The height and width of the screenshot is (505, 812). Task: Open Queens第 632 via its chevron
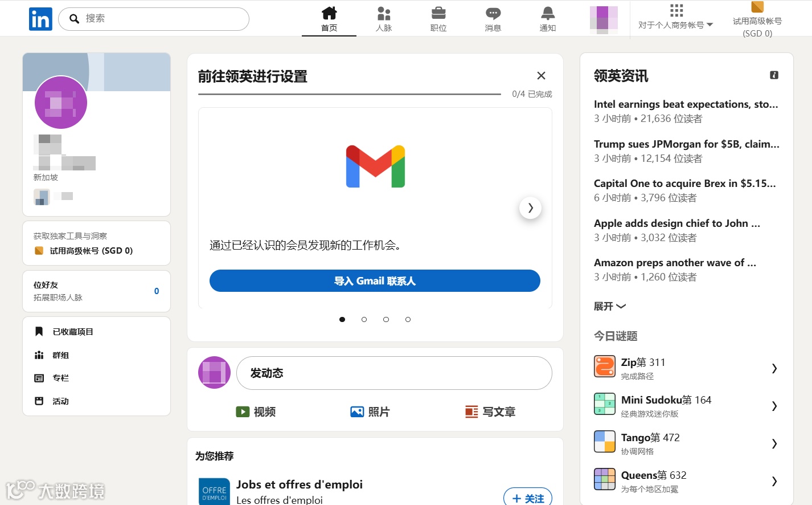coord(774,482)
